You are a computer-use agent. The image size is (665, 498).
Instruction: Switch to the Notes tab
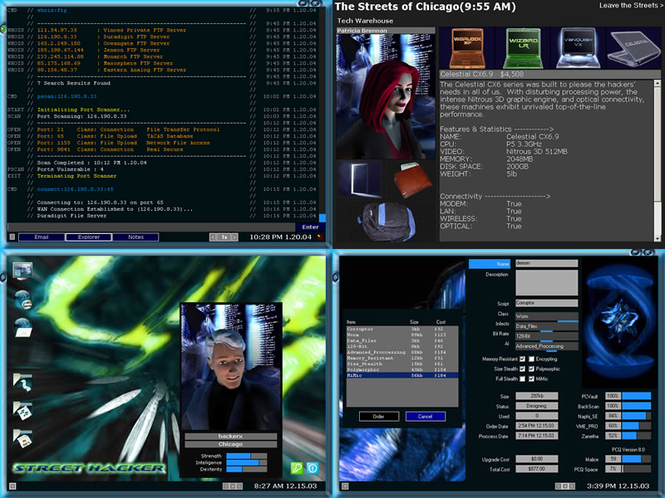tap(135, 237)
